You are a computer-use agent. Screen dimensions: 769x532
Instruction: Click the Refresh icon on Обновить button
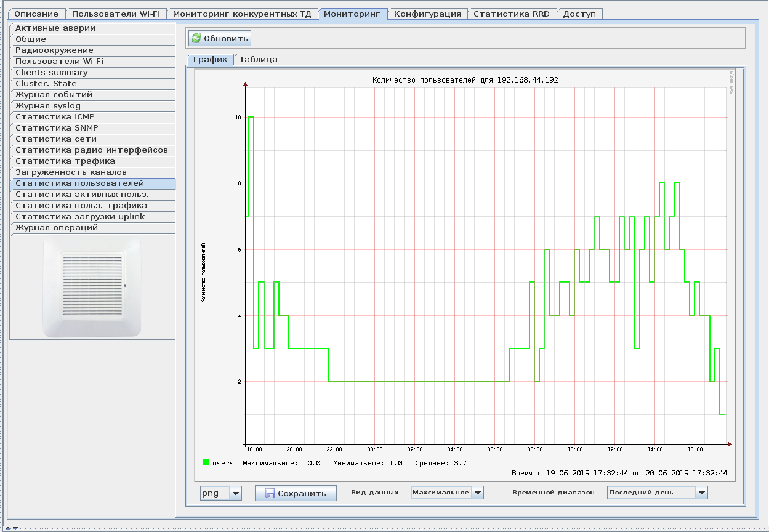(196, 38)
